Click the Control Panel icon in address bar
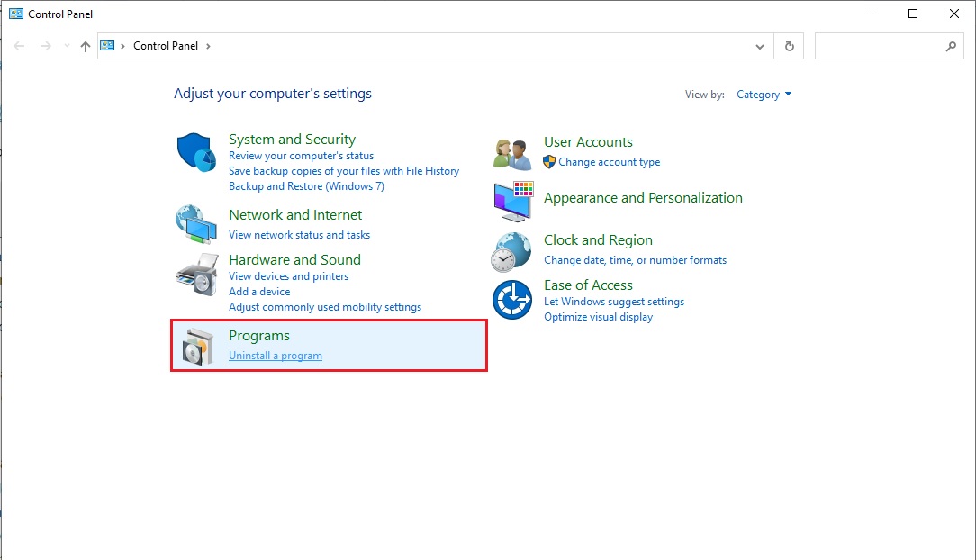This screenshot has height=560, width=976. pyautogui.click(x=108, y=45)
